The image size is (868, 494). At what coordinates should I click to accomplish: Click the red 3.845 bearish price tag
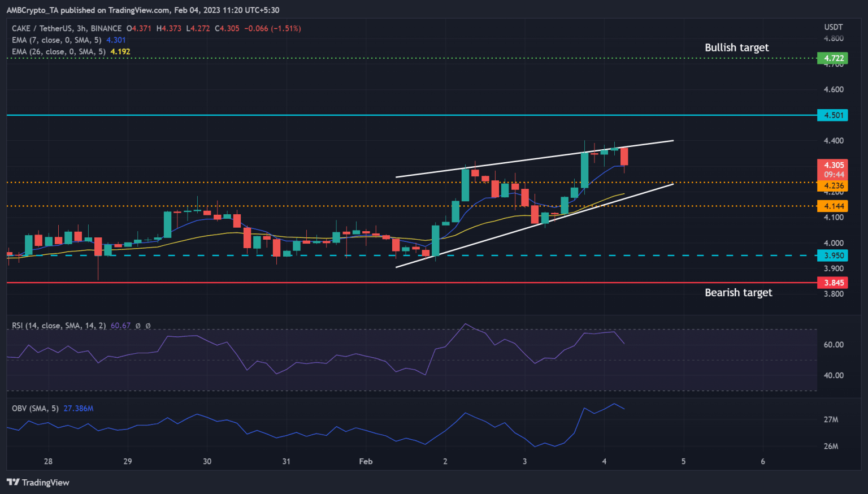[832, 283]
